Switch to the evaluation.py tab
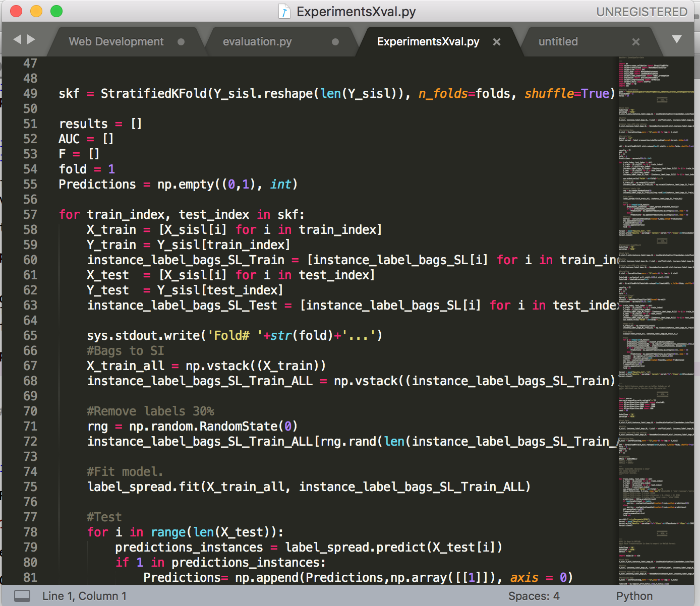Screen dimensions: 700x606 click(x=258, y=42)
